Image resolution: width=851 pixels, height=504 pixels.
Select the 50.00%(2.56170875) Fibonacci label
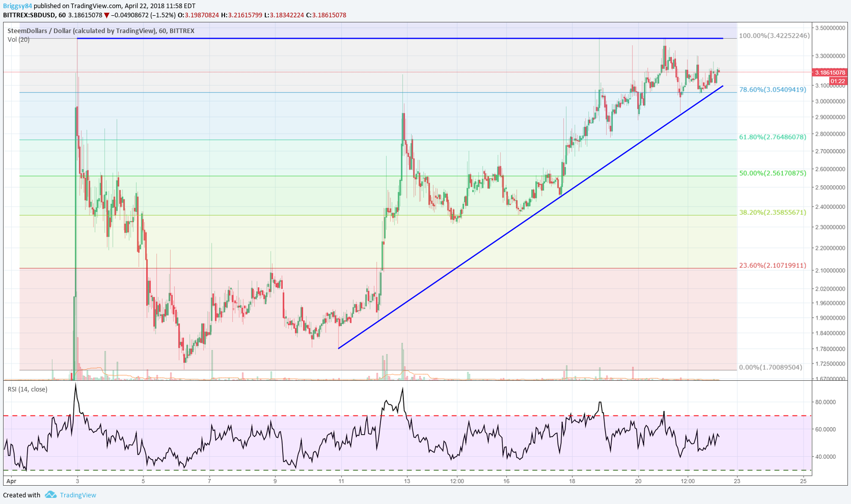[x=773, y=173]
